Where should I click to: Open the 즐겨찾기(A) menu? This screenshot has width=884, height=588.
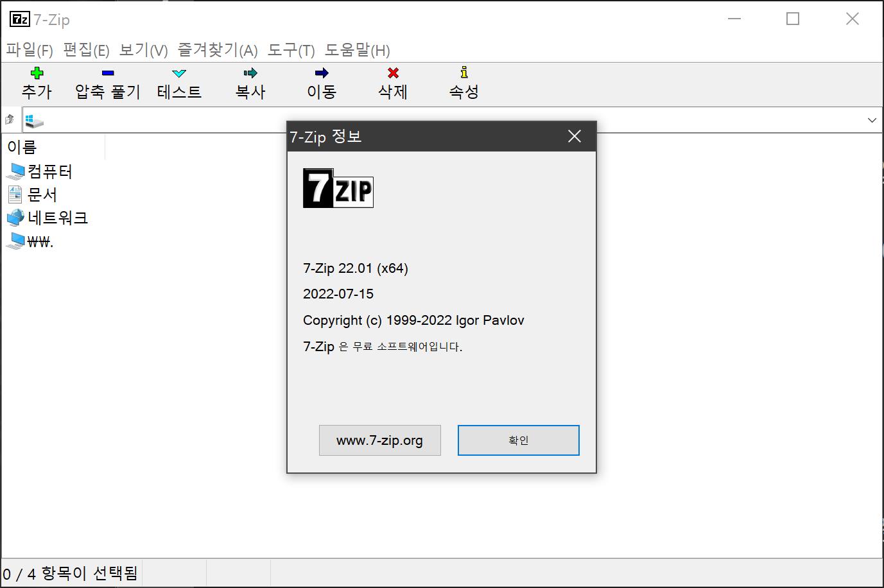click(x=218, y=50)
